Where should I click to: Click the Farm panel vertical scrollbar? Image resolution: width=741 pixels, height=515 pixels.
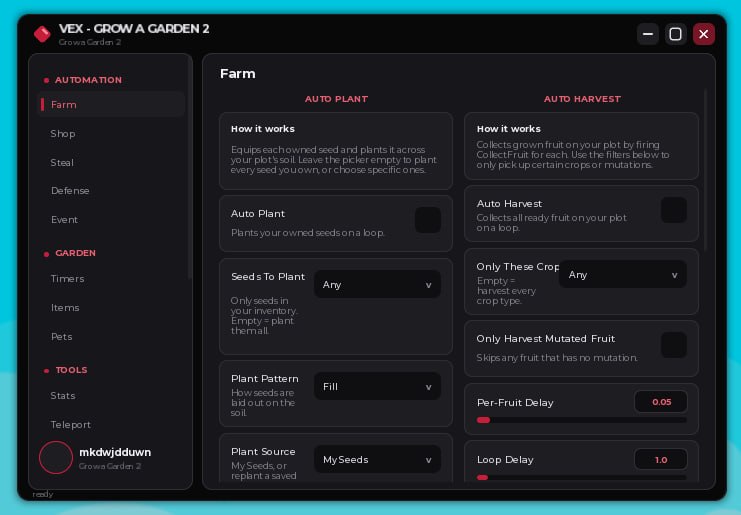[706, 170]
